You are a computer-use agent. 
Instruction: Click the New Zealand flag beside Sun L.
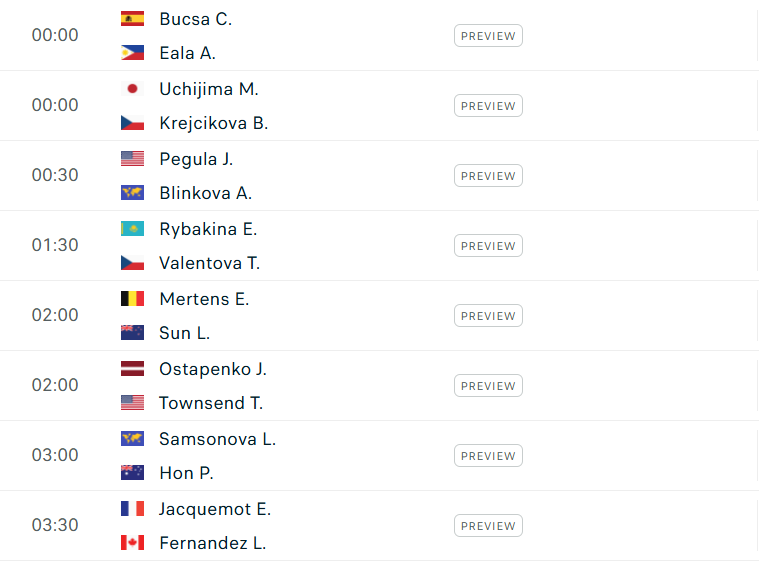132,334
